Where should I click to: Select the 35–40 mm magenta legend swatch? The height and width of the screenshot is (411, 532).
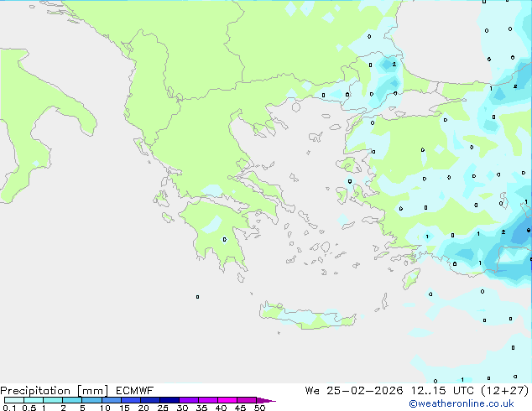(208, 400)
